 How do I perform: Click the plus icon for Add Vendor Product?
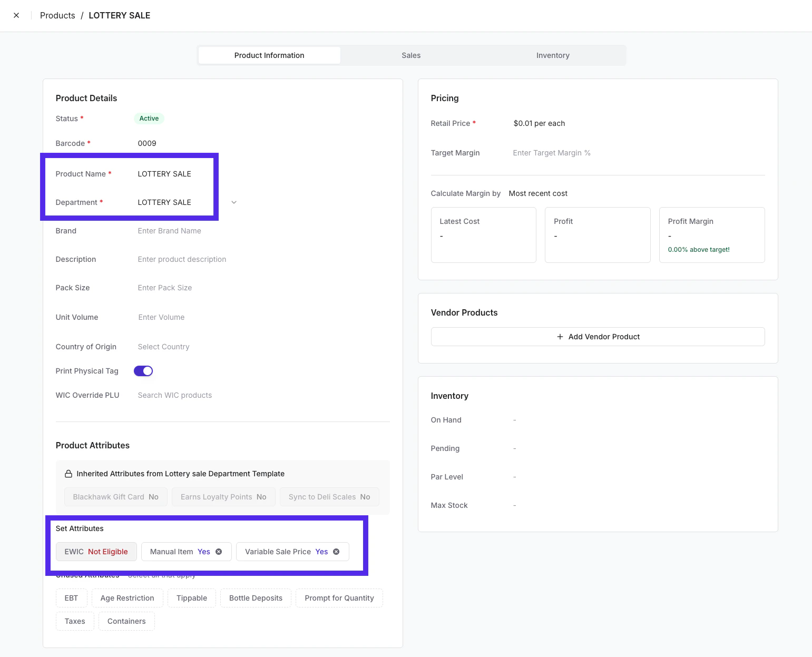[x=560, y=337]
